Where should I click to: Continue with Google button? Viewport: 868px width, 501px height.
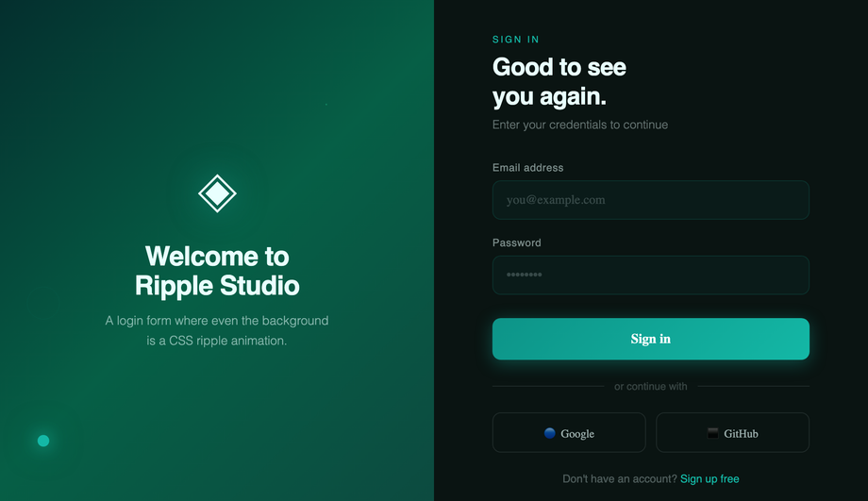pos(569,432)
